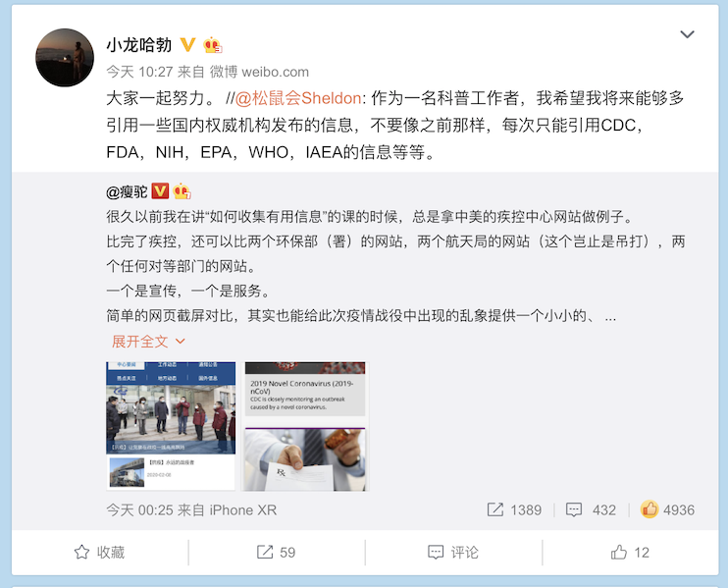The width and height of the screenshot is (728, 588).
Task: Repost this post with 59 reposts
Action: [277, 553]
